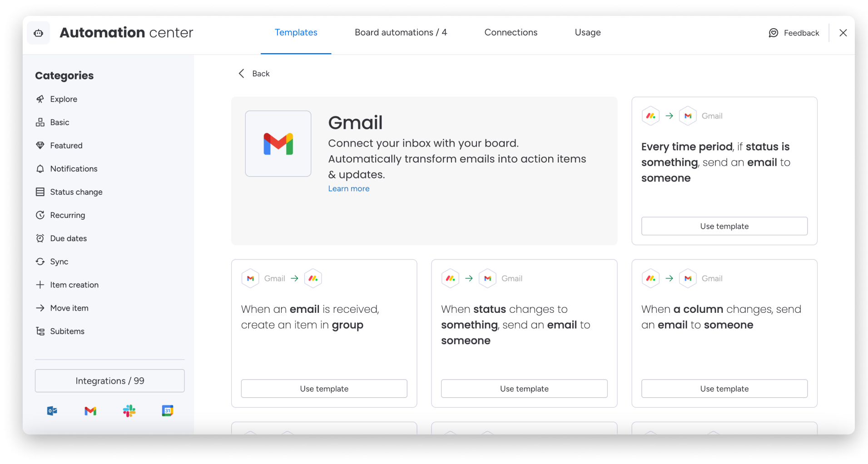Open the Outlook integration icon
Viewport: 868px width, 464px height.
tap(52, 411)
